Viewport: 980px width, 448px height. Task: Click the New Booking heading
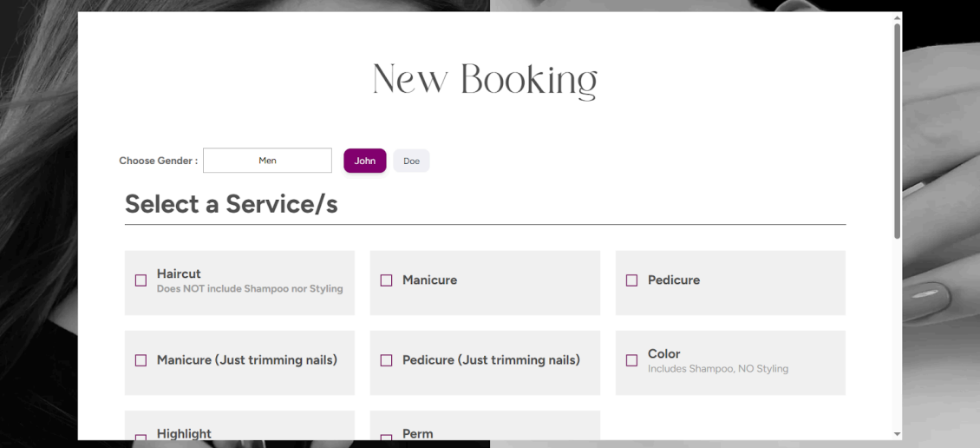(485, 79)
